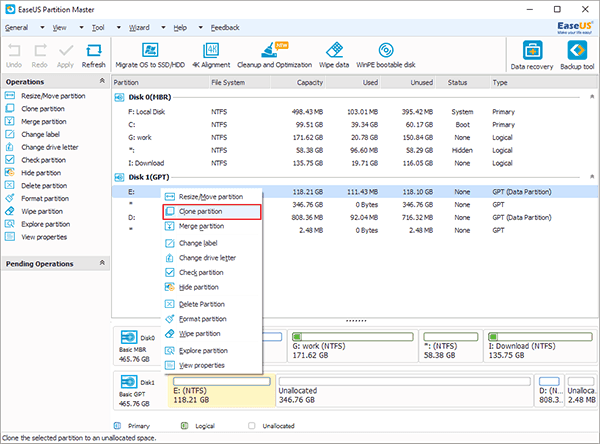Open the View menu dropdown arrow
The width and height of the screenshot is (600, 444).
pyautogui.click(x=82, y=28)
